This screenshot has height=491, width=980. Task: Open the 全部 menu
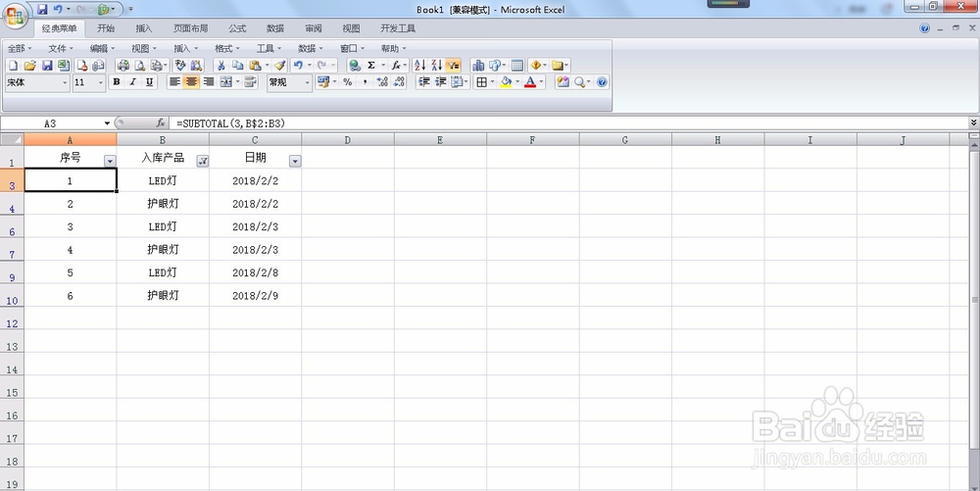20,48
